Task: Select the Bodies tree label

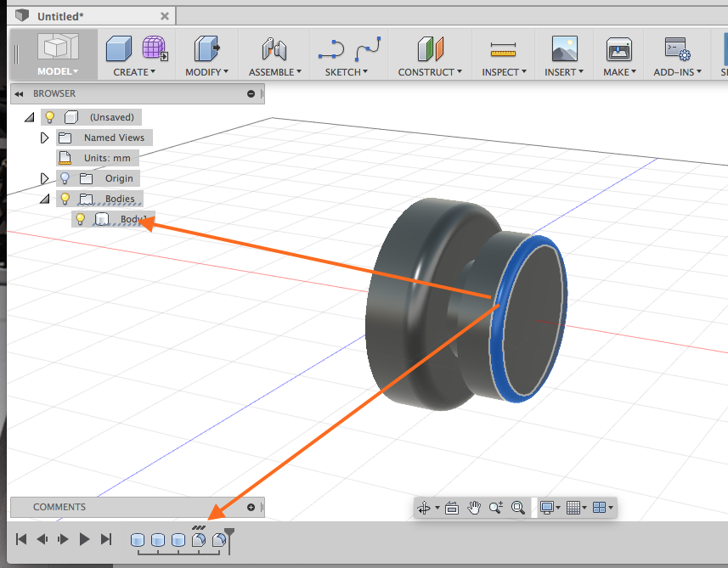Action: (120, 199)
